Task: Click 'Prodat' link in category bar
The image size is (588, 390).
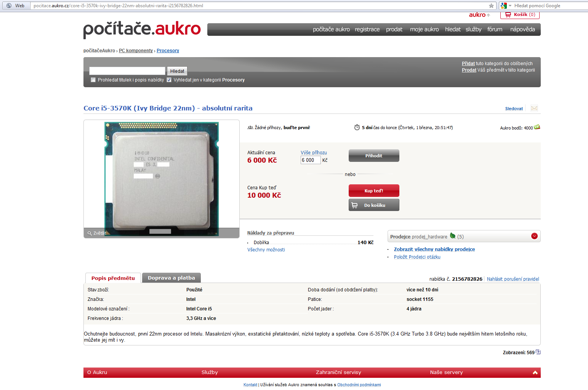Action: click(x=469, y=70)
